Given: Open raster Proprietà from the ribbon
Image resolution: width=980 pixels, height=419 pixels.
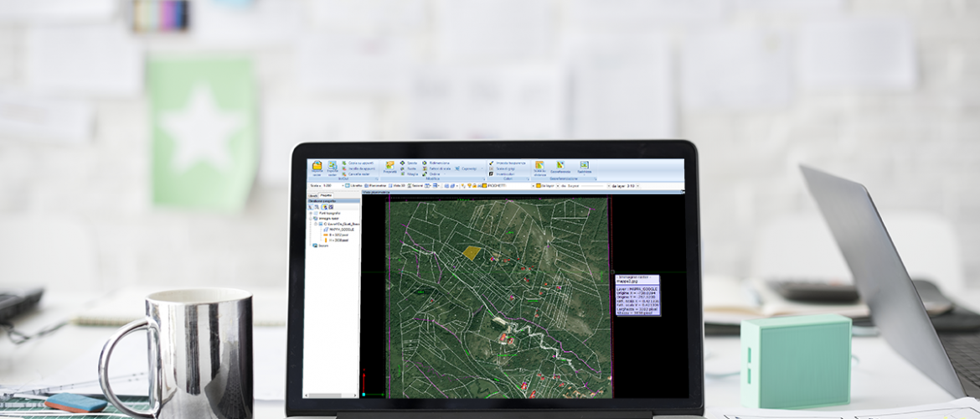Looking at the screenshot, I should [x=390, y=167].
